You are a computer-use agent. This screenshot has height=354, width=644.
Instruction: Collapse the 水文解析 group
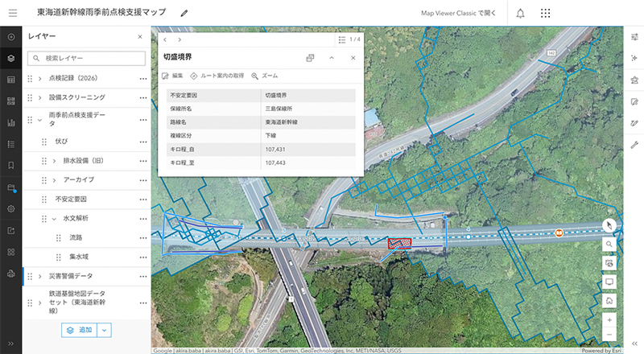tap(54, 219)
